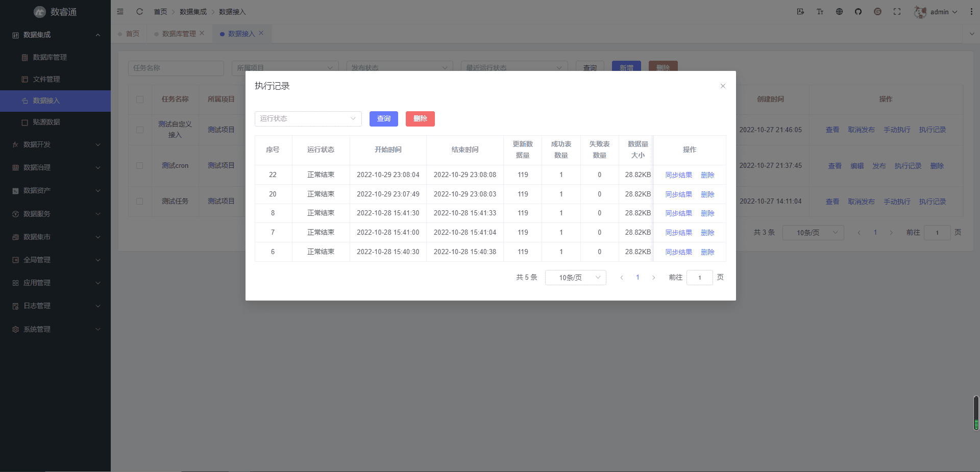Check the select-all checkbox in table header
The height and width of the screenshot is (472, 980).
tap(140, 100)
